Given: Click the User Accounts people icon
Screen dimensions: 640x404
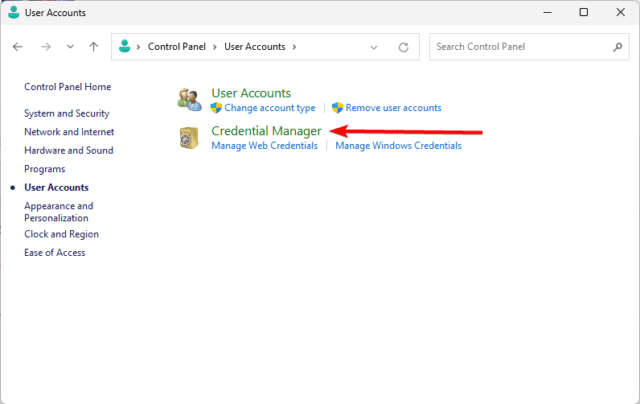Looking at the screenshot, I should click(x=188, y=99).
